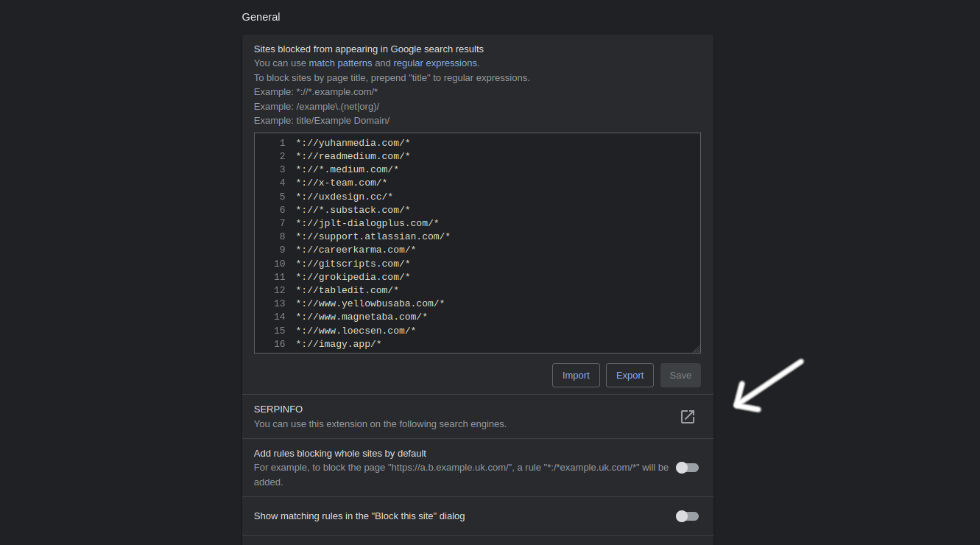Select the *.medium.com rule line
Image resolution: width=980 pixels, height=545 pixels.
pyautogui.click(x=347, y=169)
